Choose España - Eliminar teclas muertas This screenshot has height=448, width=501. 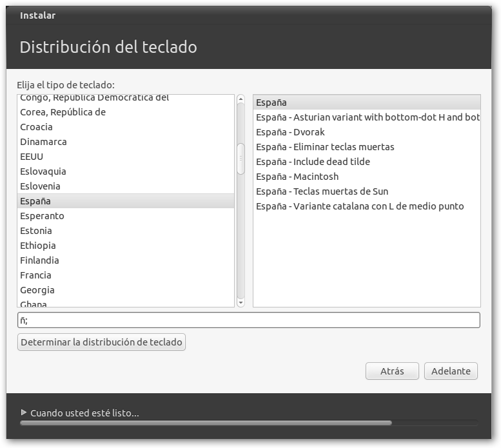325,147
